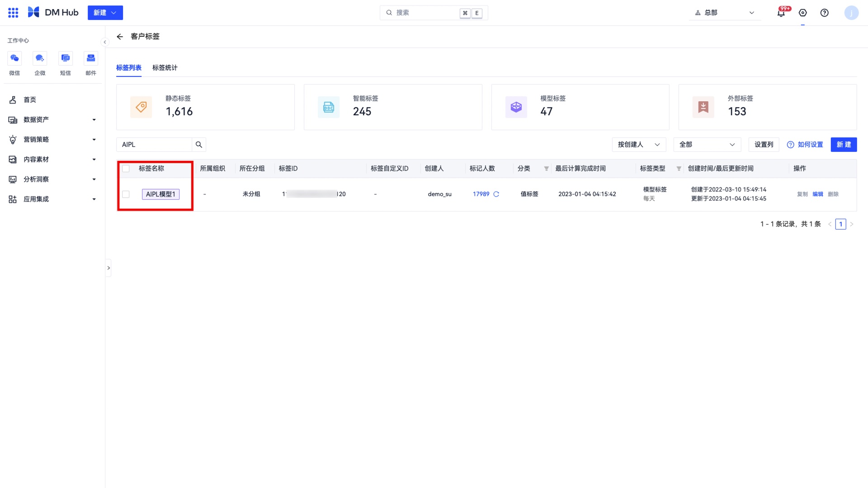Click the 模型标签 card icon
Image resolution: width=868 pixels, height=488 pixels.
(516, 107)
